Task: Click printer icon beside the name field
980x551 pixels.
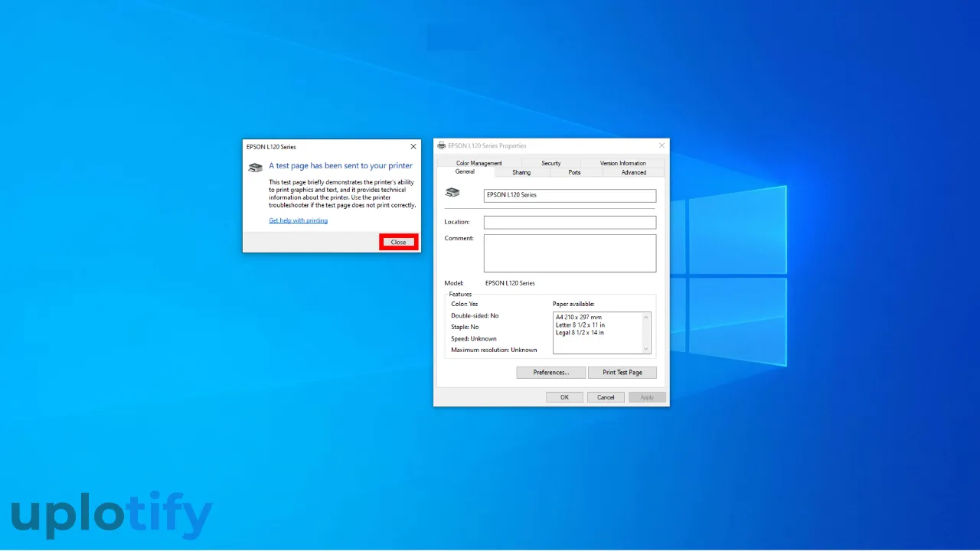Action: pos(452,193)
